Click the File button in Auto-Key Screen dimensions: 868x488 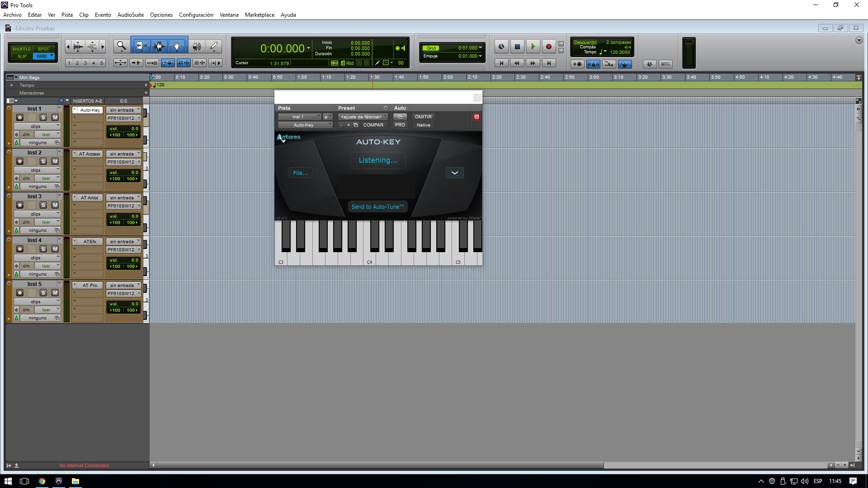point(300,173)
